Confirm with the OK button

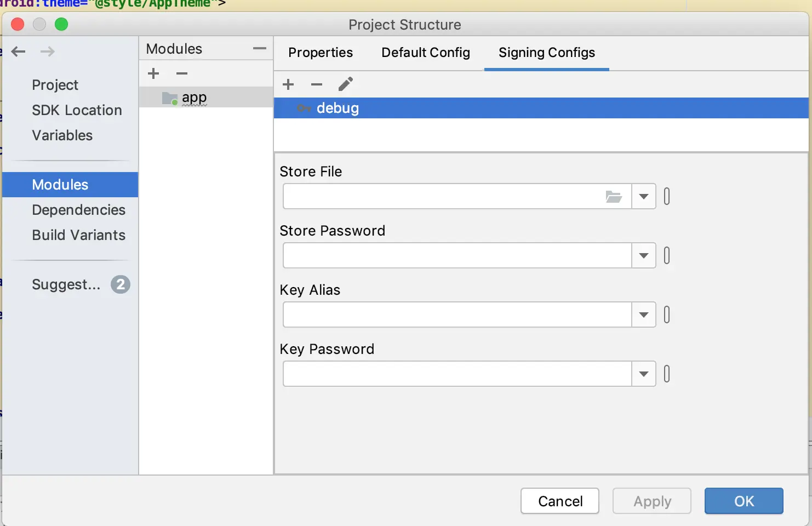tap(744, 501)
